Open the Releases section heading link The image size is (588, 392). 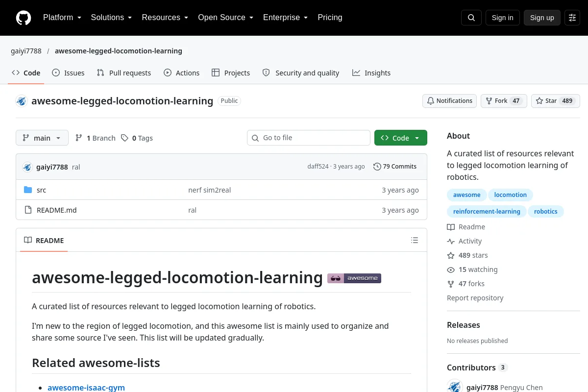click(x=464, y=325)
